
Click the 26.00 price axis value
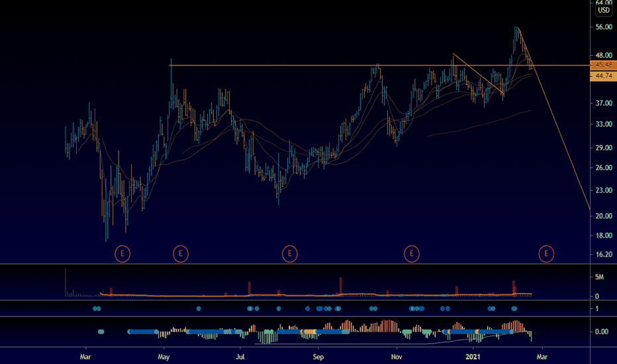604,167
